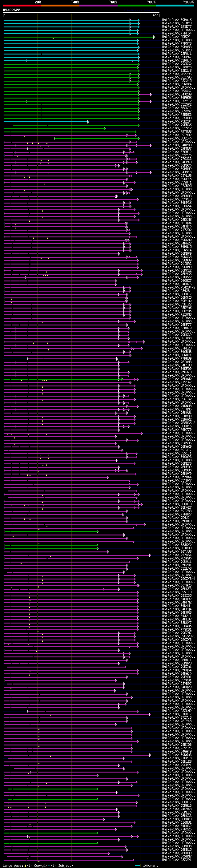
Task: Select label UniRef100_C4J2W9
Action: pyautogui.click(x=176, y=94)
